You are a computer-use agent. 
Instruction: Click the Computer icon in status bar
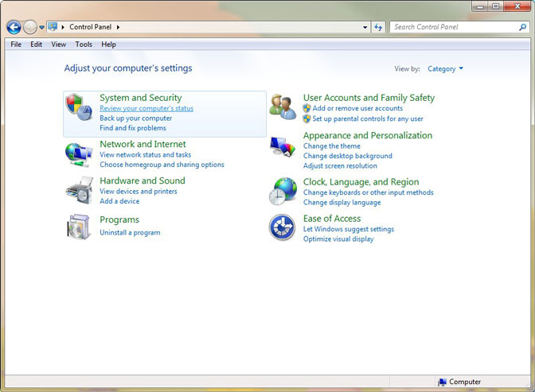pyautogui.click(x=442, y=382)
